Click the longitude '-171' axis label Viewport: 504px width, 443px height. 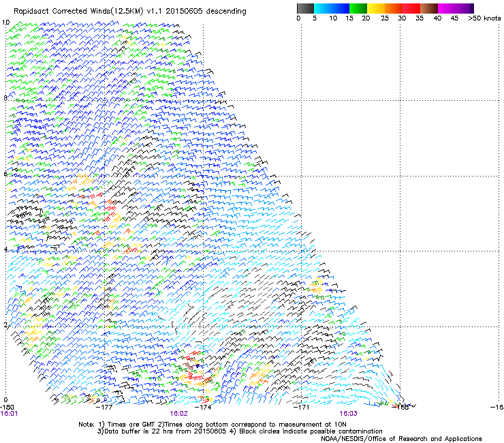tap(301, 407)
